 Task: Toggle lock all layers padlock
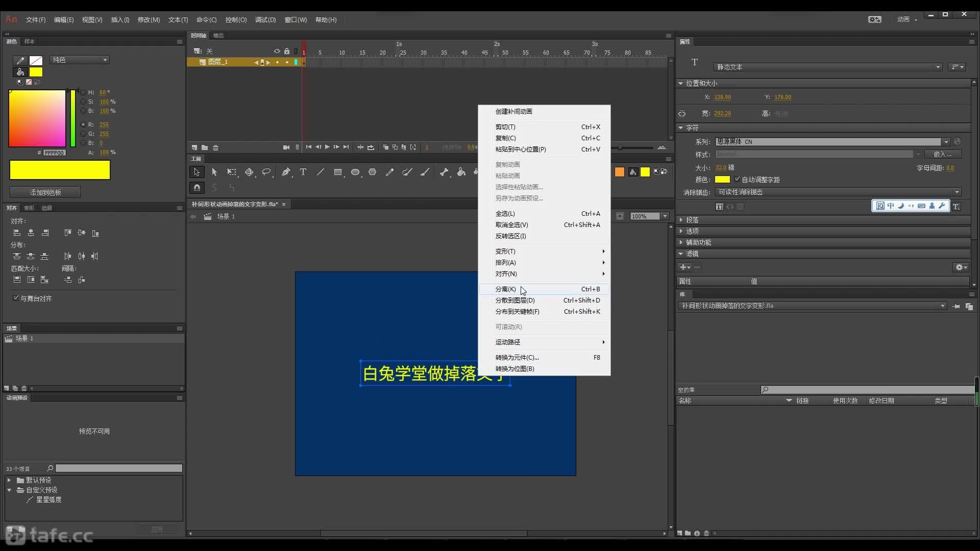tap(287, 51)
